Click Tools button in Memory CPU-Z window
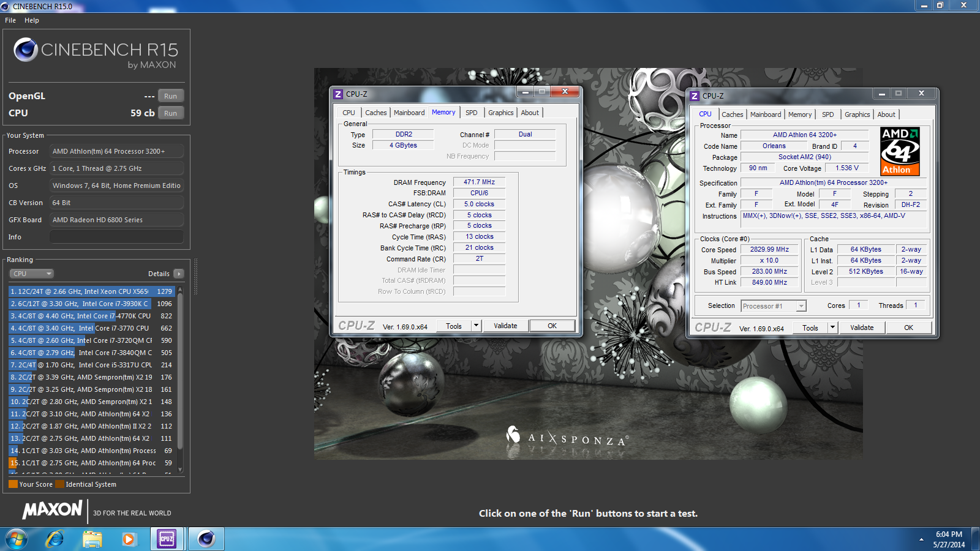980x551 pixels. click(454, 326)
